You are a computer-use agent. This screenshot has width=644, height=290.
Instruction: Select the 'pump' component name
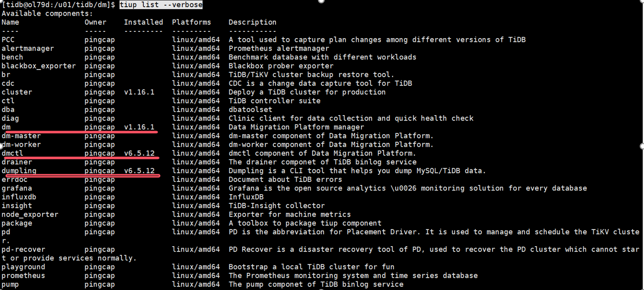pos(10,284)
